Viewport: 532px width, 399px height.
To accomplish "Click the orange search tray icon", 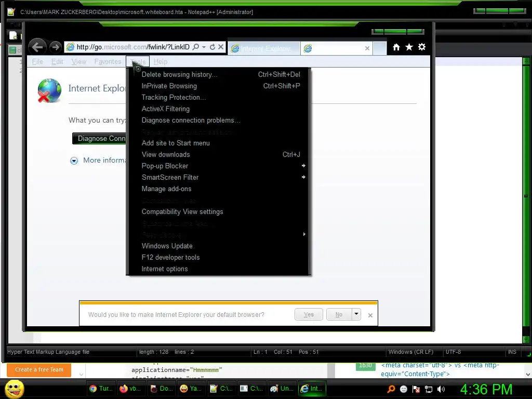I will (x=391, y=389).
